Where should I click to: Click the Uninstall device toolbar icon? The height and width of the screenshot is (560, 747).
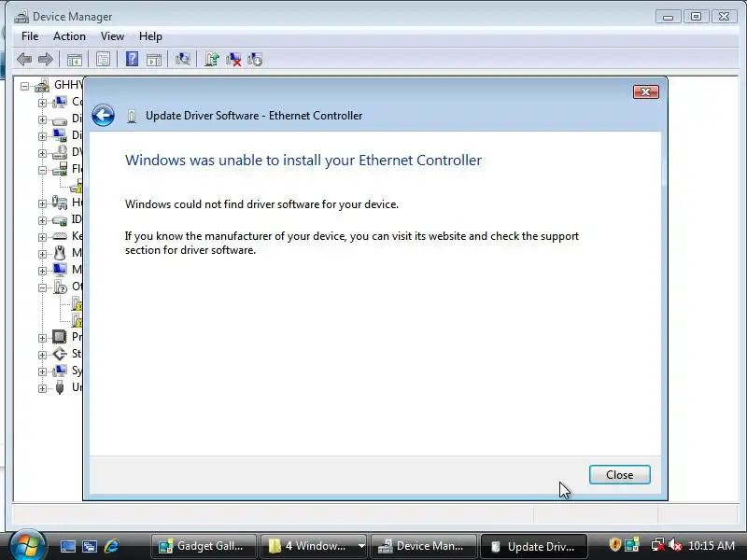coord(255,59)
